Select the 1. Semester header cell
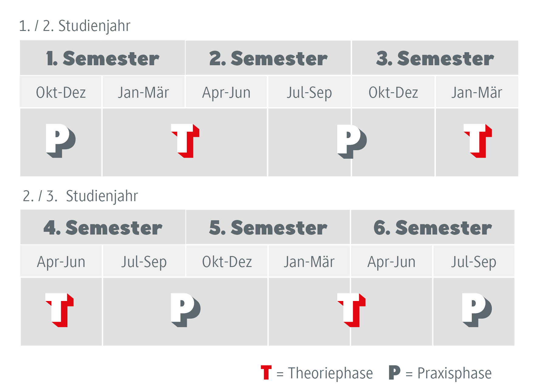Viewport: 538px width, 392px height. [102, 58]
